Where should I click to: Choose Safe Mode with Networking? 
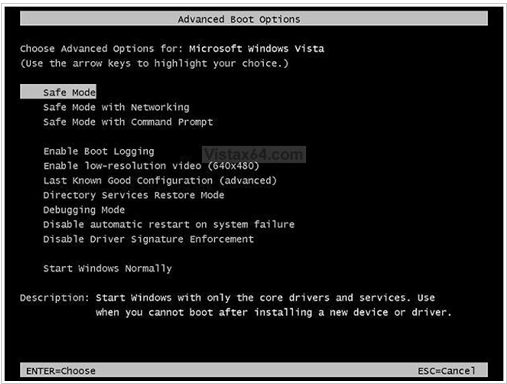click(x=116, y=107)
